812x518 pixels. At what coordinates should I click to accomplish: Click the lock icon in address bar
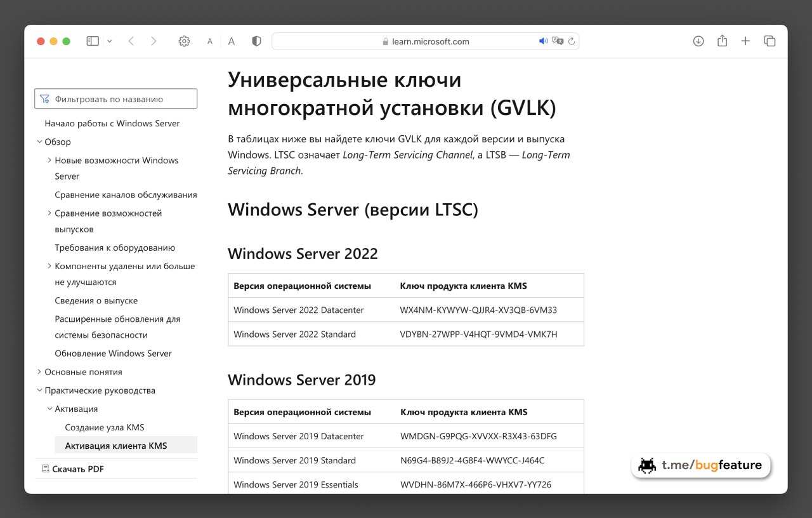click(x=385, y=41)
